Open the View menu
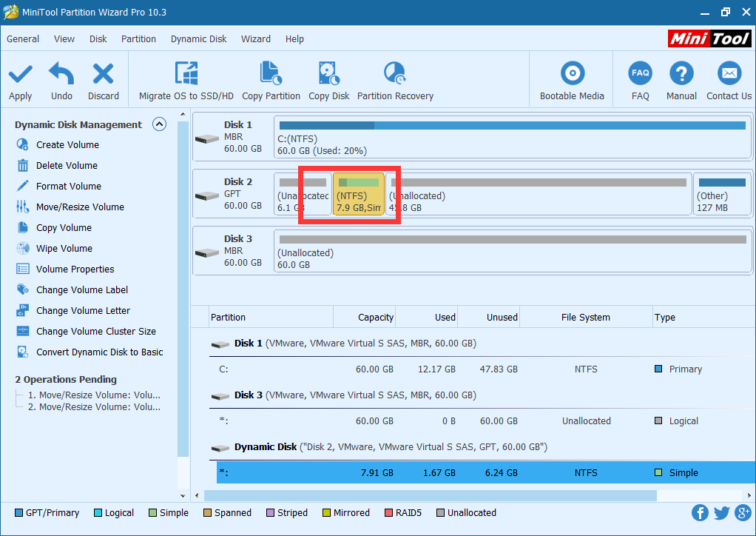 pyautogui.click(x=64, y=39)
